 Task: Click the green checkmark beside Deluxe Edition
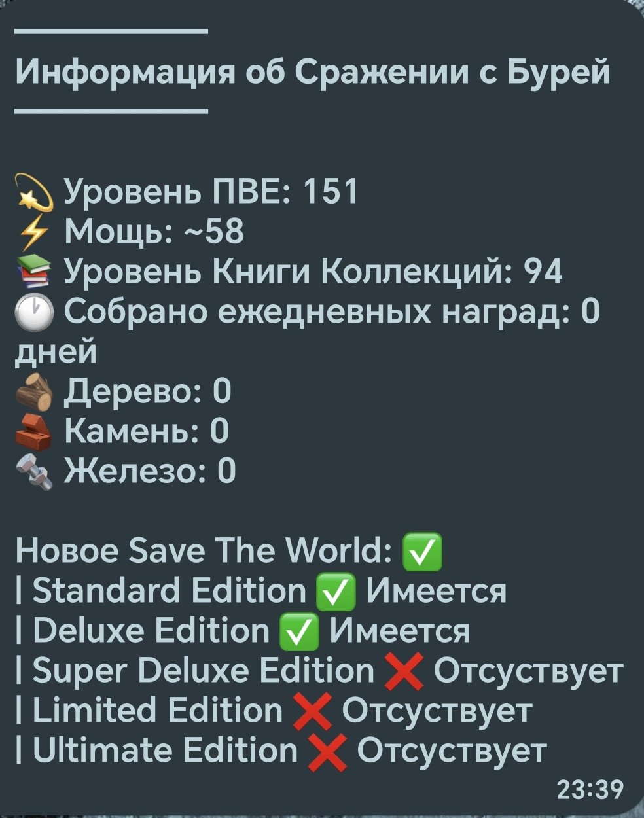300,631
